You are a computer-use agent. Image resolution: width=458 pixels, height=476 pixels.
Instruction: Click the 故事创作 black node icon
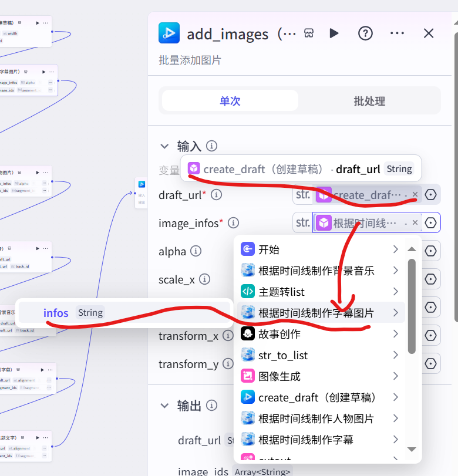(x=248, y=334)
